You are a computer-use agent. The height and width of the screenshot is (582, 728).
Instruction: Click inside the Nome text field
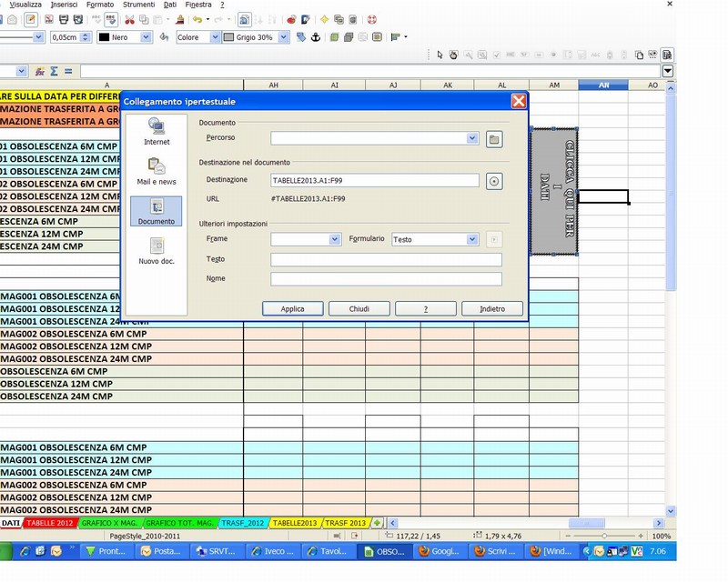click(386, 279)
